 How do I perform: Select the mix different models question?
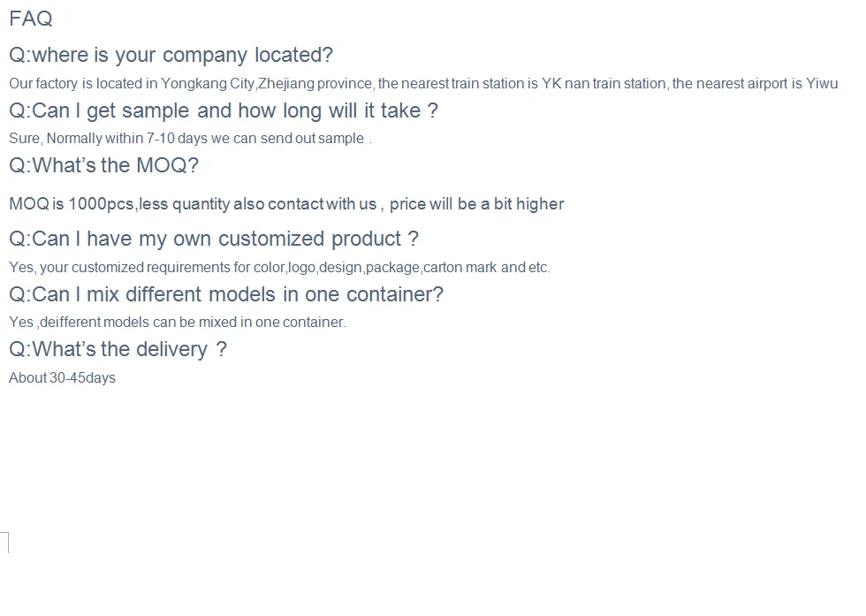pos(226,293)
